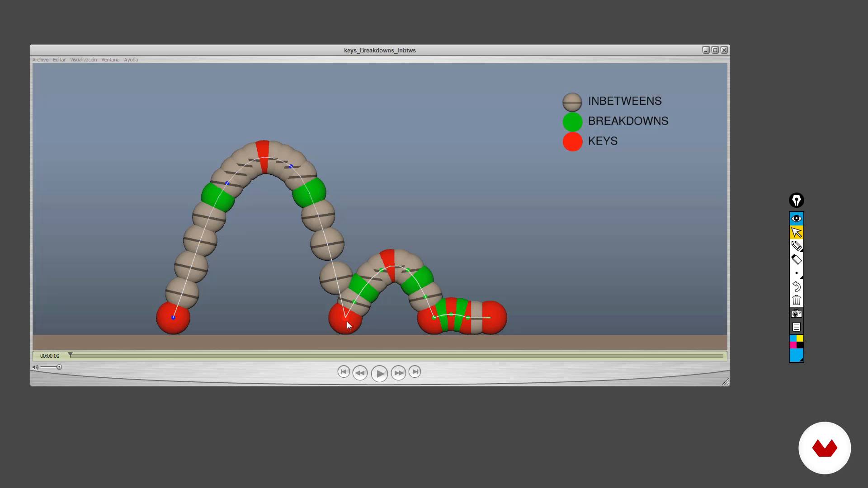
Task: Jump to the end of the movie
Action: click(415, 372)
